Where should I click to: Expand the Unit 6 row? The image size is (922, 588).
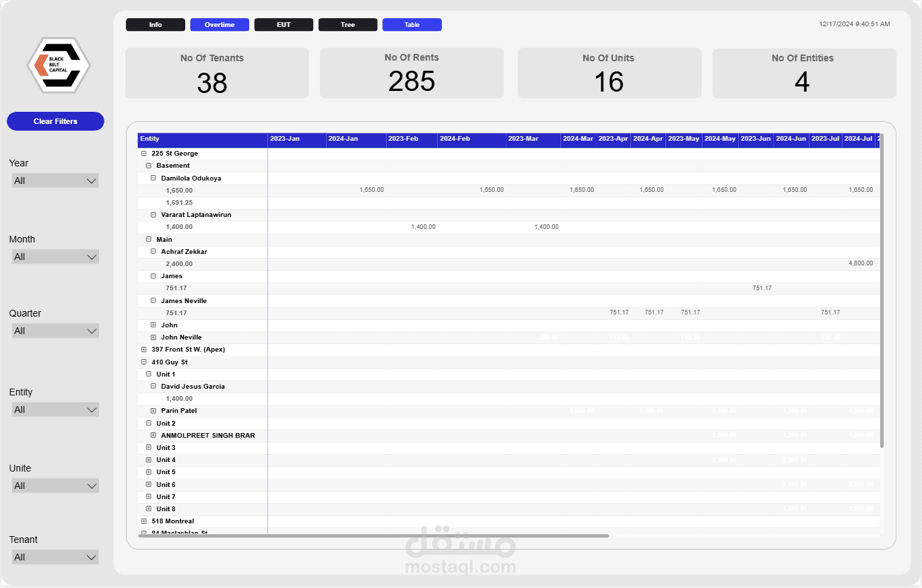point(148,485)
